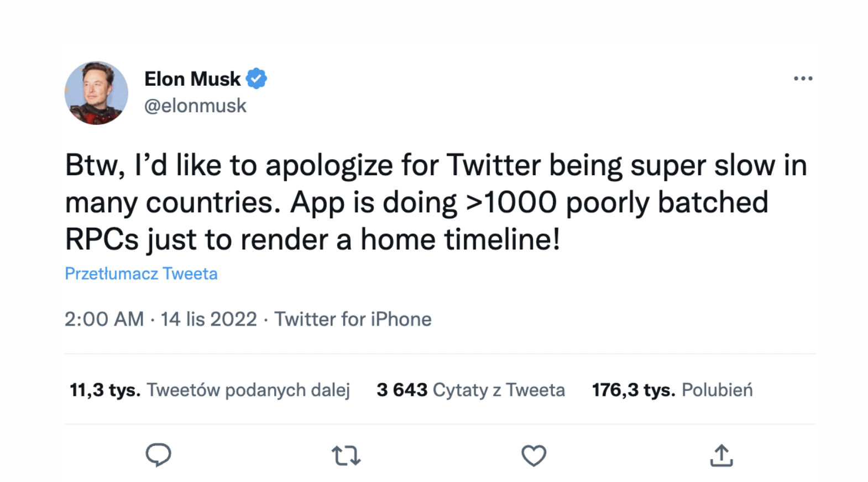Open Elon Musk's profile picture
Screen dimensions: 868x482
pyautogui.click(x=96, y=93)
